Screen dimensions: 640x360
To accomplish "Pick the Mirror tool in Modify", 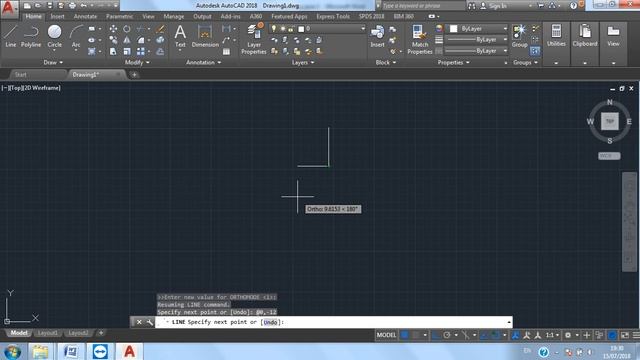I will coord(127,40).
